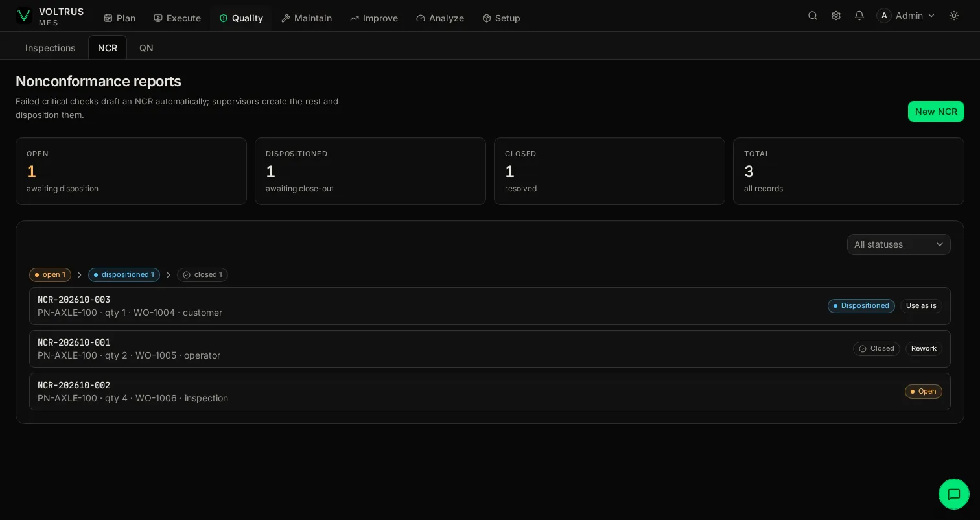This screenshot has height=520, width=980.
Task: Open the Improve menu
Action: coord(374,18)
